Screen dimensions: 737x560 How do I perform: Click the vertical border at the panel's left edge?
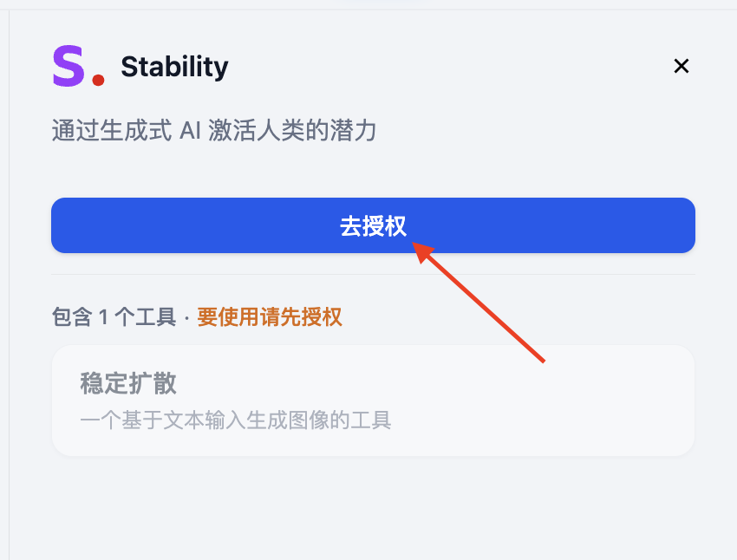click(9, 286)
